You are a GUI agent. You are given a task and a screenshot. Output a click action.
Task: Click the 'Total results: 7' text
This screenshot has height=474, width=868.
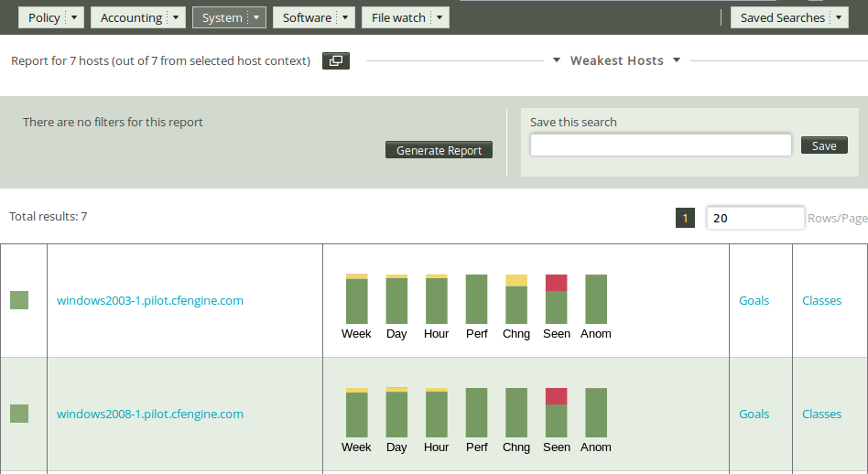49,216
